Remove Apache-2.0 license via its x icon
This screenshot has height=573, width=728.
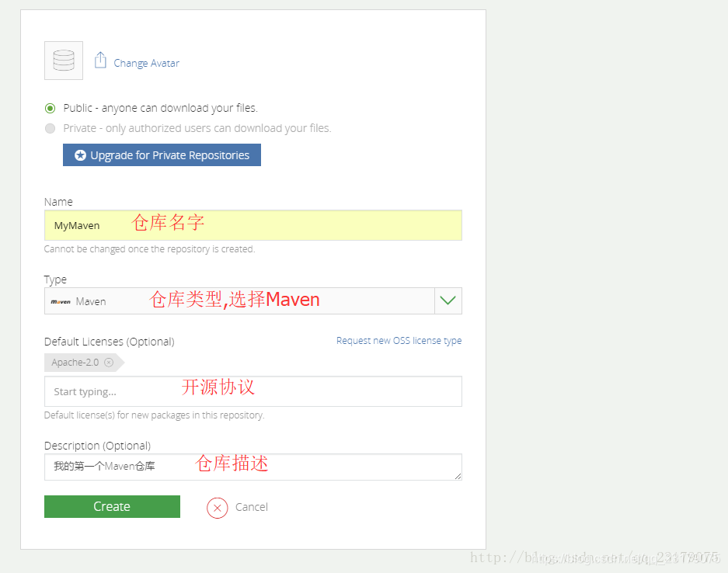point(108,362)
